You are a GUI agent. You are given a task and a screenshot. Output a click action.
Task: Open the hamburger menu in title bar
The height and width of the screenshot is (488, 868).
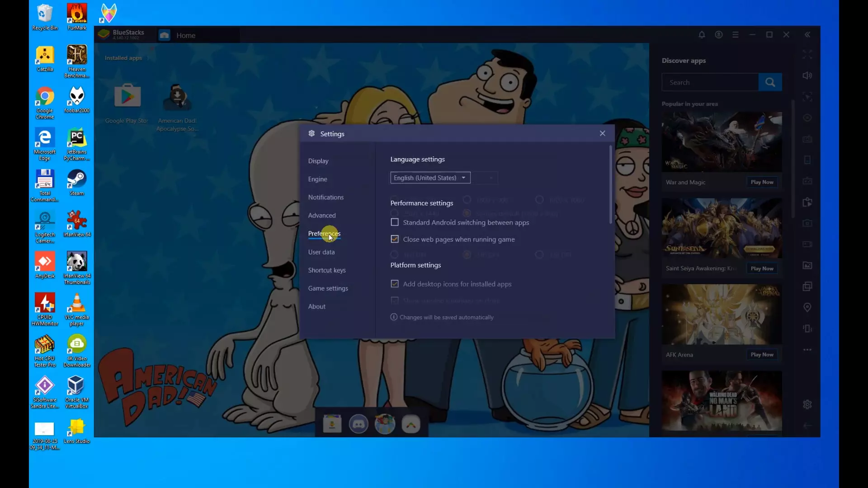736,35
